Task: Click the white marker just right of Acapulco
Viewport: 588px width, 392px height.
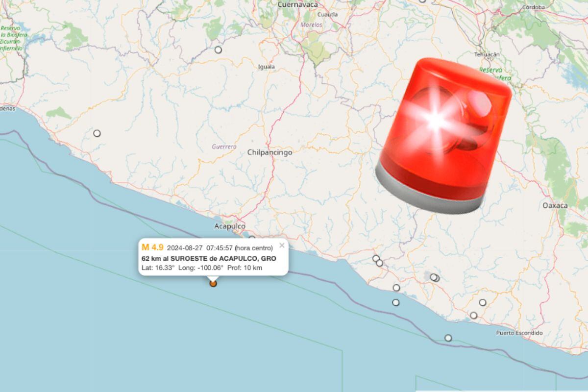Action: [x=252, y=238]
